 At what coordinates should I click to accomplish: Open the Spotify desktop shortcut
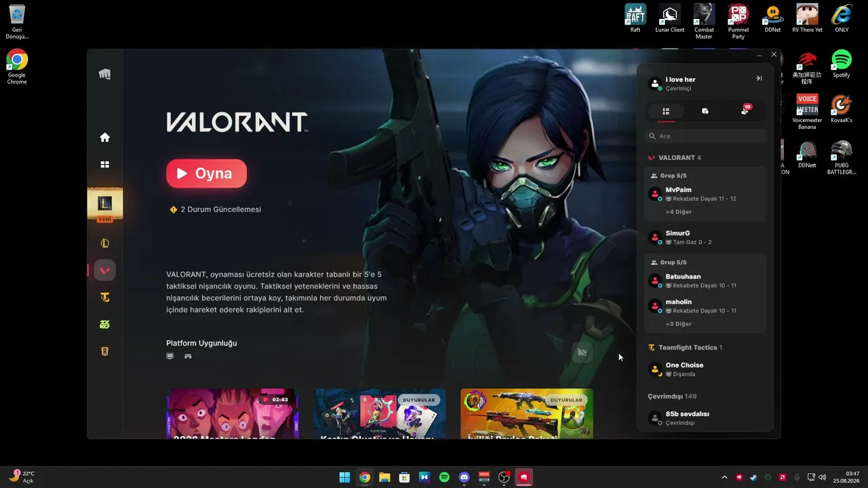tap(842, 64)
